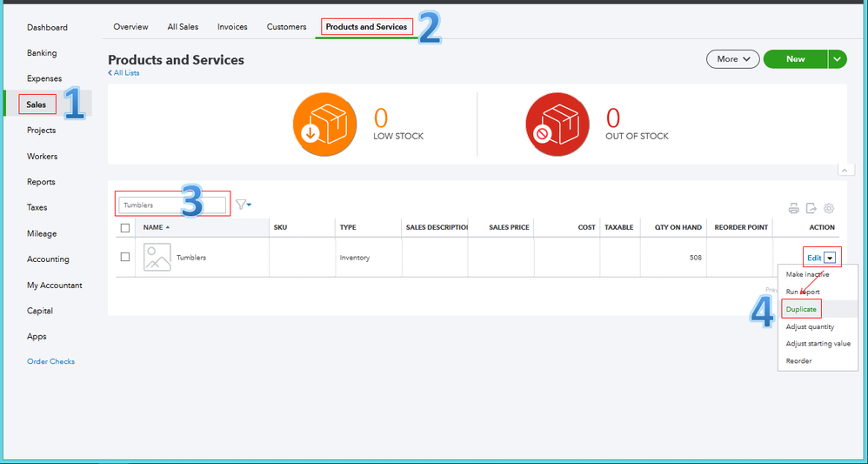Image resolution: width=868 pixels, height=464 pixels.
Task: Click the Tumblers product image placeholder
Action: [157, 257]
